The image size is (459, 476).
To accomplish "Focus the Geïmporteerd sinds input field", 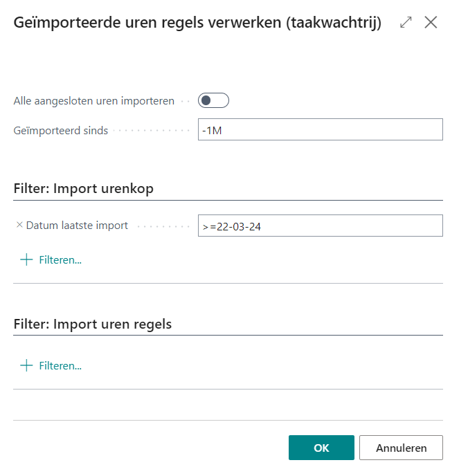I will coord(320,130).
